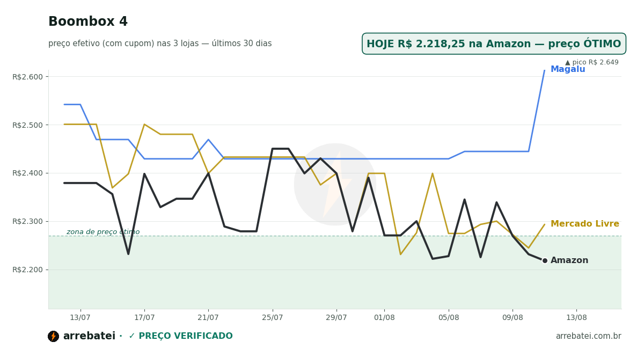Click the 21/07 x-axis date label

[x=208, y=317]
